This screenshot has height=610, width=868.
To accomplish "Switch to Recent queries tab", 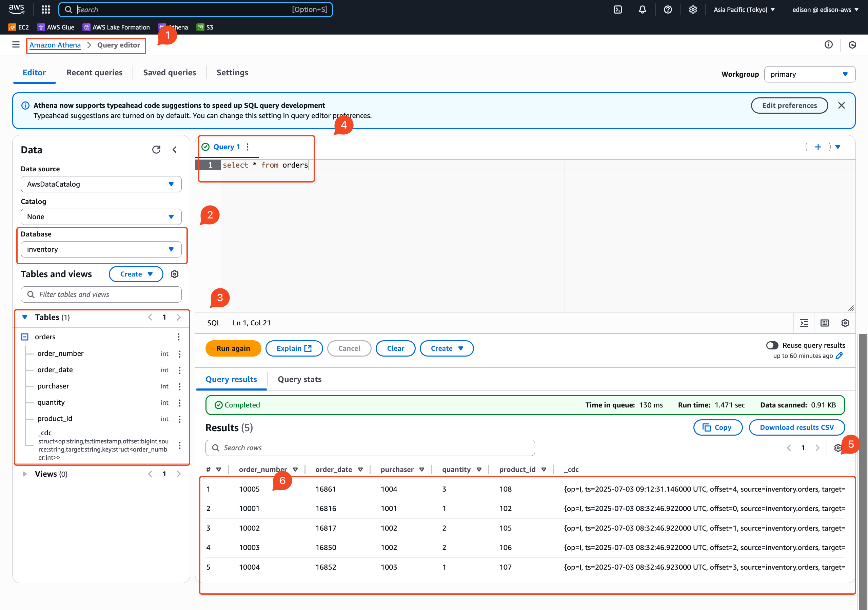I will point(95,72).
